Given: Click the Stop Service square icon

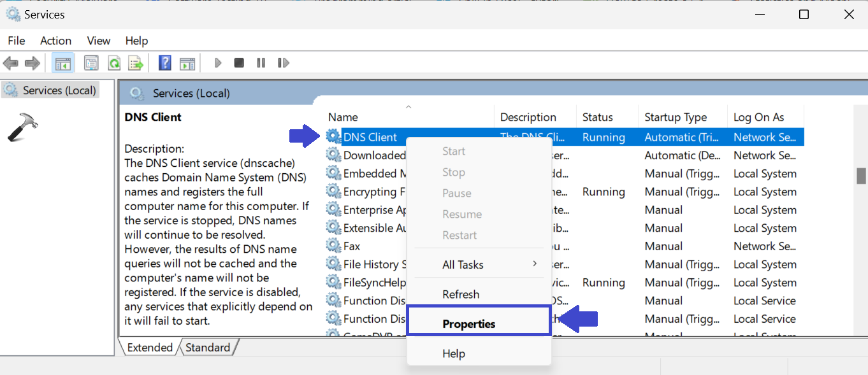Looking at the screenshot, I should pos(239,63).
